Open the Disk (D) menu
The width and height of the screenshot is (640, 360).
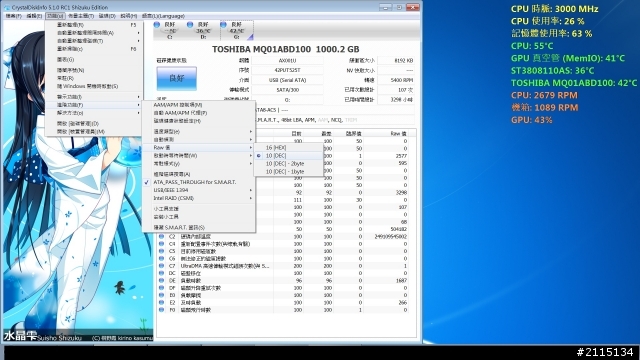[107, 16]
